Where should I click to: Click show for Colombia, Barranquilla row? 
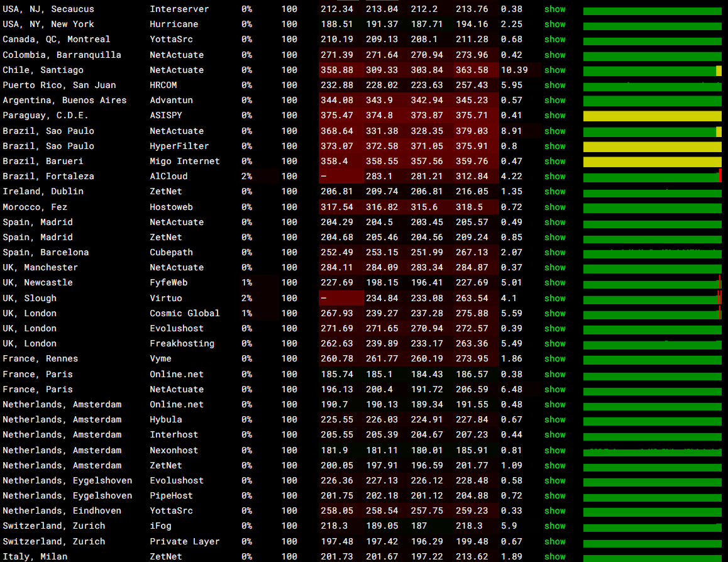point(555,55)
